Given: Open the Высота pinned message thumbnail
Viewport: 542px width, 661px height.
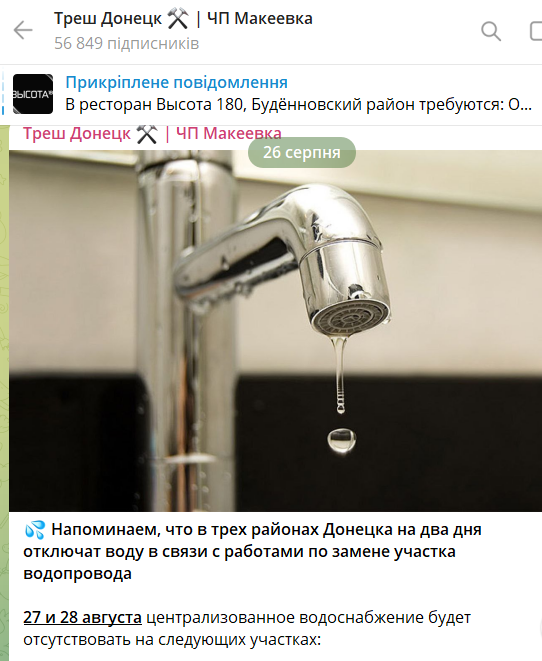Looking at the screenshot, I should pyautogui.click(x=33, y=94).
